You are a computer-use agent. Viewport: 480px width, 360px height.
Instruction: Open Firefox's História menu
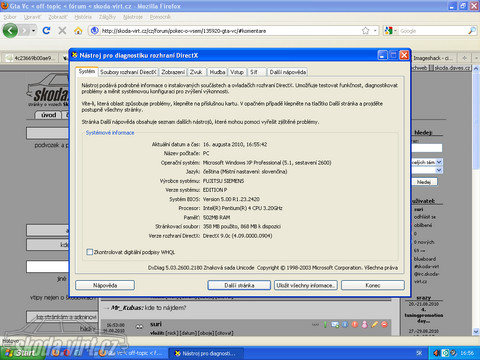click(83, 17)
